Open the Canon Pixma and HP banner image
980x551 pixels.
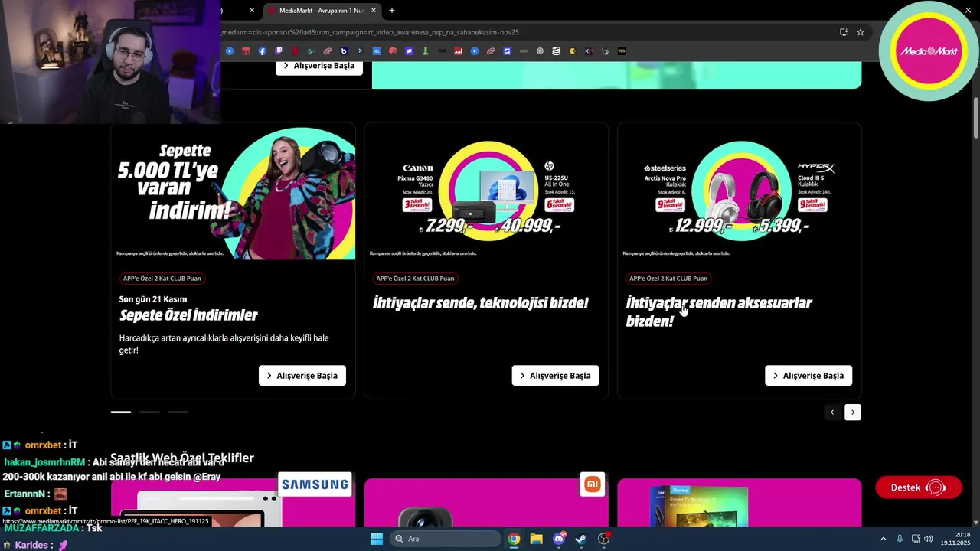pos(486,193)
